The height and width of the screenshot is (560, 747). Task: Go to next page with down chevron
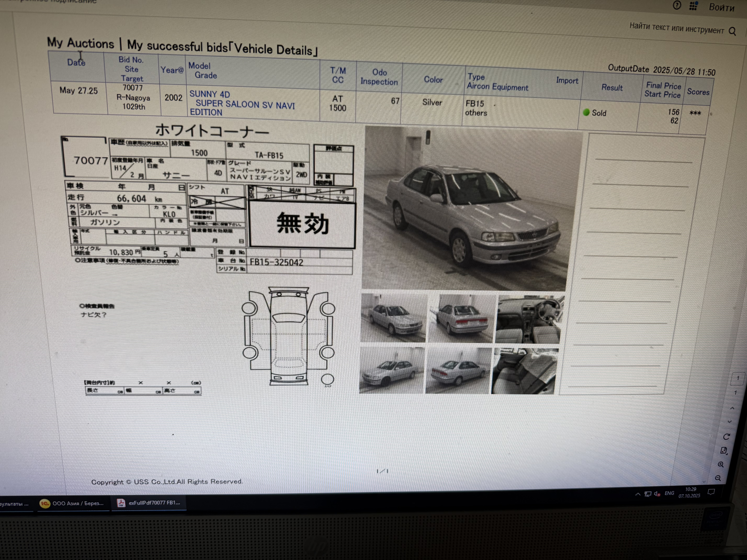pos(729,422)
